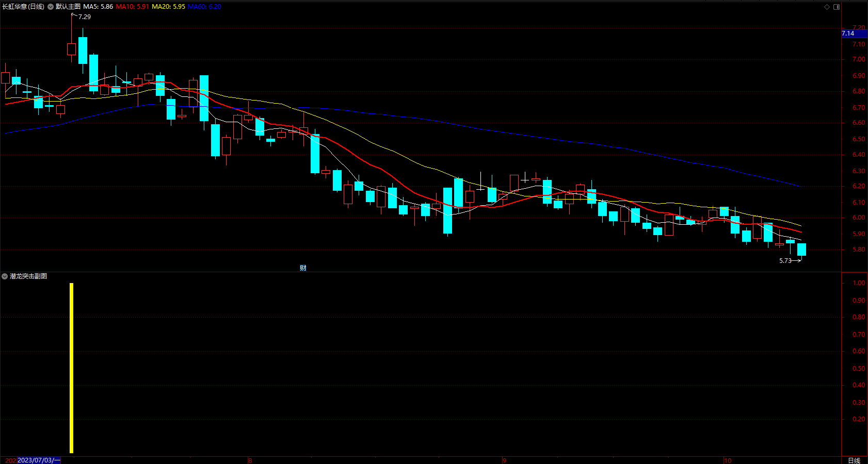Click the 0.20 sub-chart axis label
The width and height of the screenshot is (868, 464).
tap(859, 419)
